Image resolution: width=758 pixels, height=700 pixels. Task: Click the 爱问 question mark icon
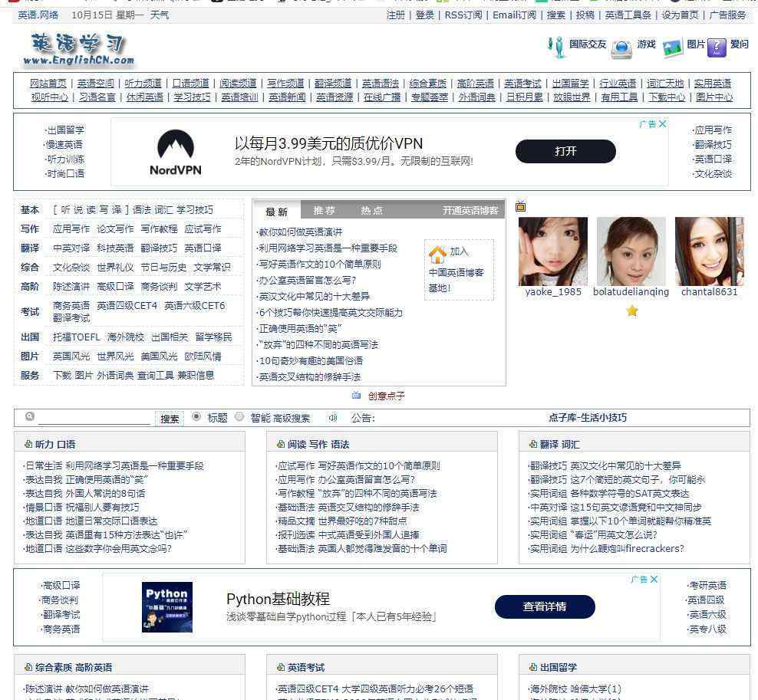(x=717, y=48)
